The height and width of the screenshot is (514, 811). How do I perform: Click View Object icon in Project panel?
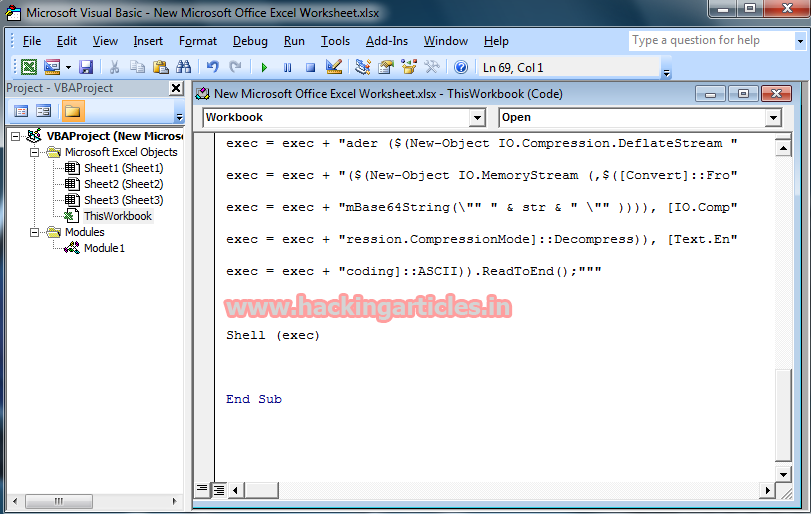(44, 111)
